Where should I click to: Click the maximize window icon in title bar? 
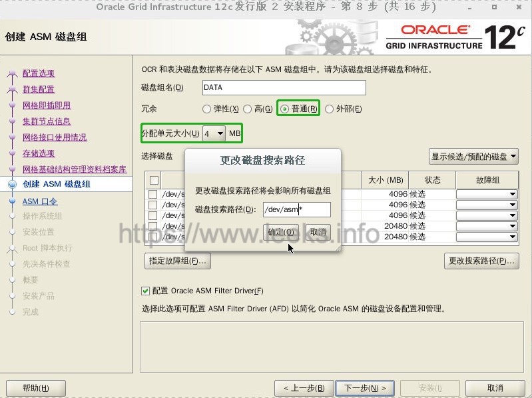[494, 7]
